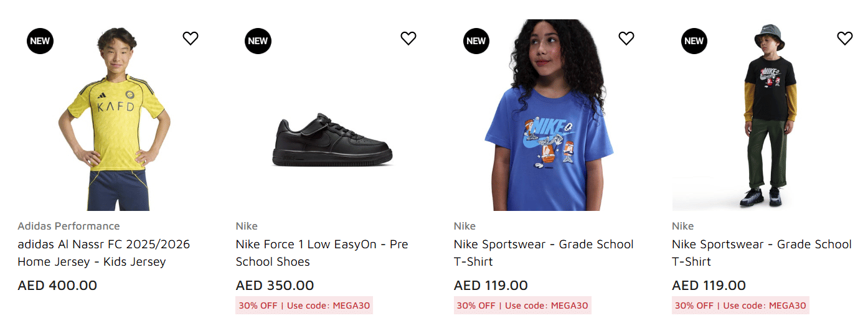868x336 pixels.
Task: Click NEW badge on Al Nassr jersey
Action: (40, 41)
